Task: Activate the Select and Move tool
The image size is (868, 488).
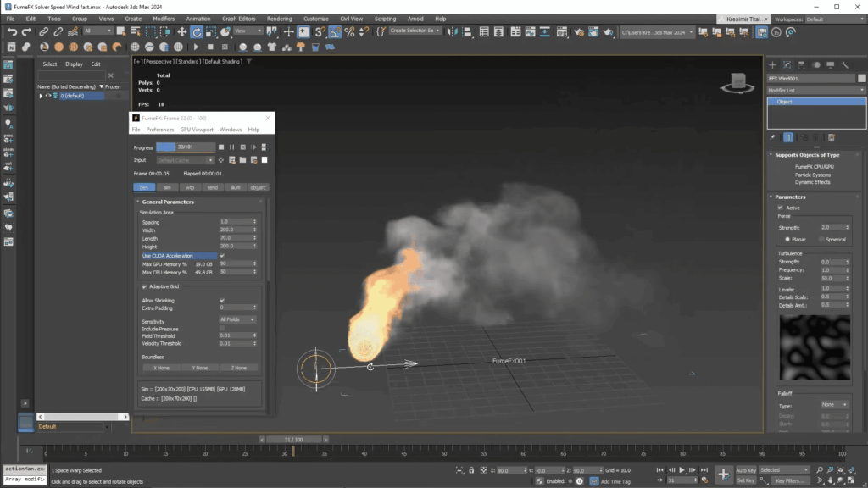Action: pos(182,32)
